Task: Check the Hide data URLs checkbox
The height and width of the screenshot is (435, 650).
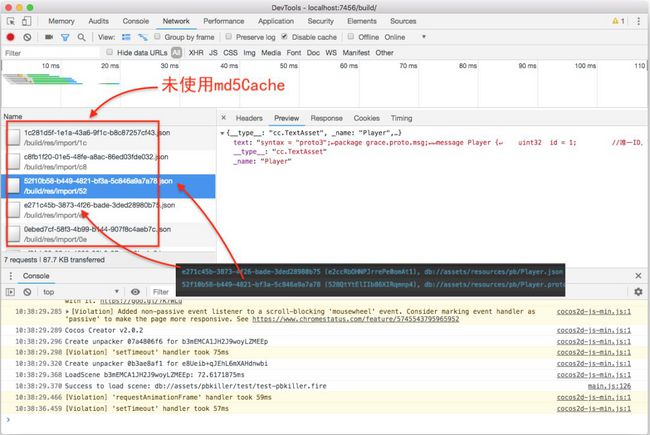Action: [109, 52]
